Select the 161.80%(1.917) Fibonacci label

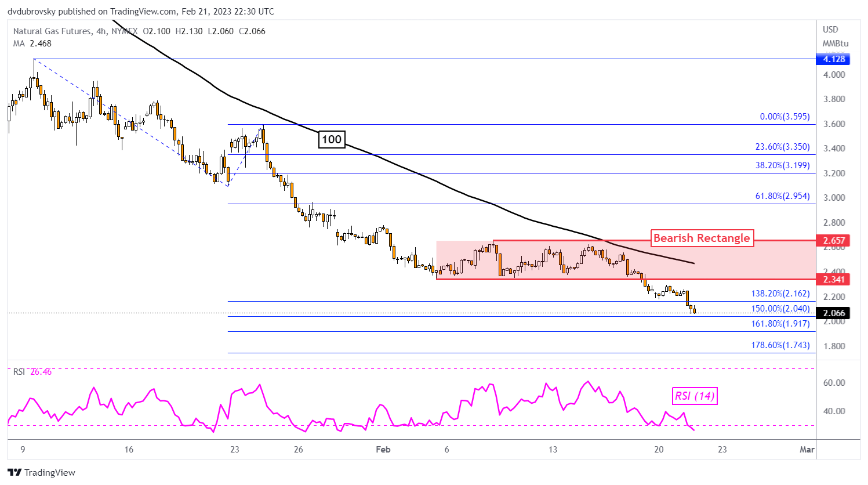coord(780,324)
